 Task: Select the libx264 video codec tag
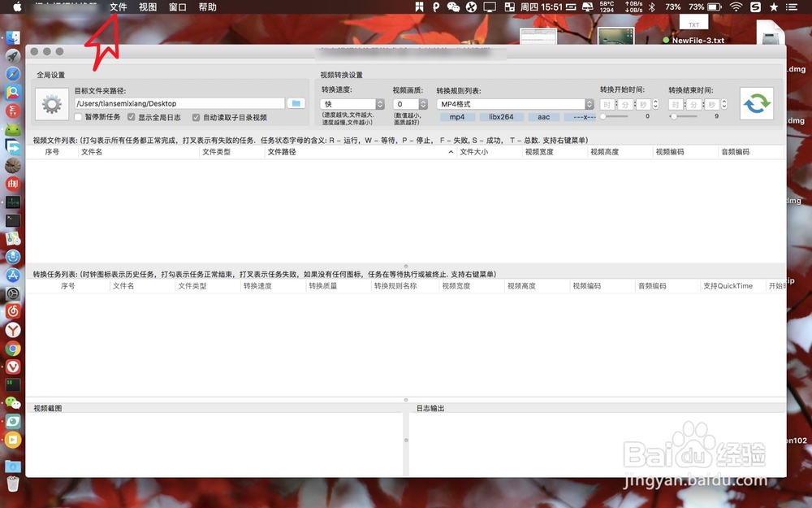tap(500, 117)
